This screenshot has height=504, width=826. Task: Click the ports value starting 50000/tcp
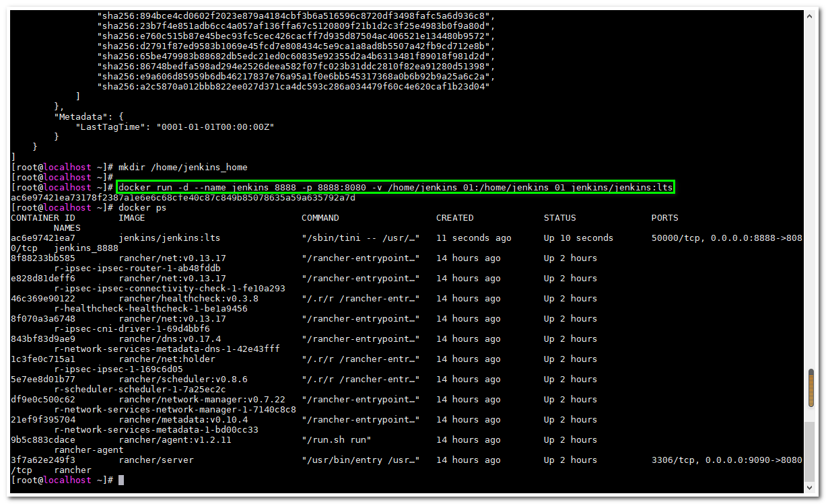[x=727, y=238]
